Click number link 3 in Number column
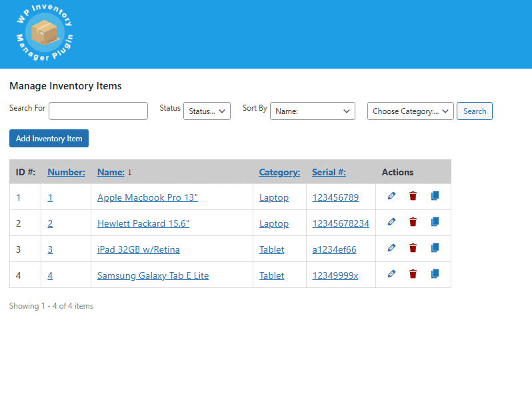The height and width of the screenshot is (408, 532). [50, 249]
